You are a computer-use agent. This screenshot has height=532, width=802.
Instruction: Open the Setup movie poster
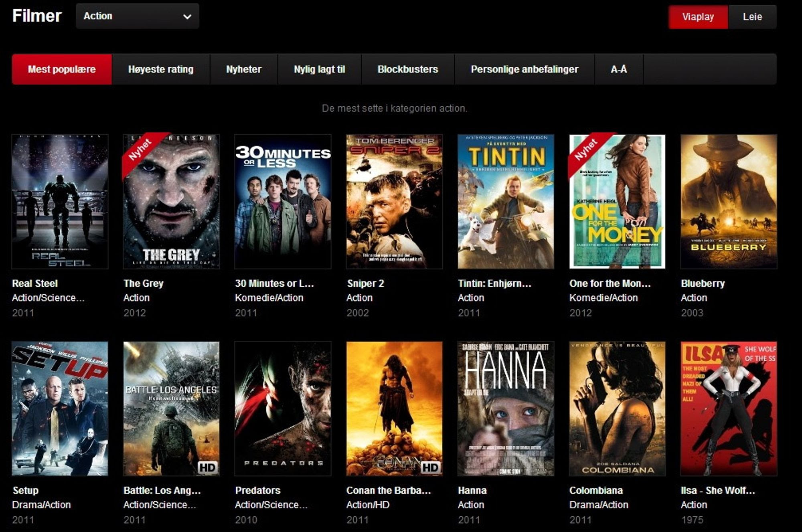pyautogui.click(x=60, y=409)
